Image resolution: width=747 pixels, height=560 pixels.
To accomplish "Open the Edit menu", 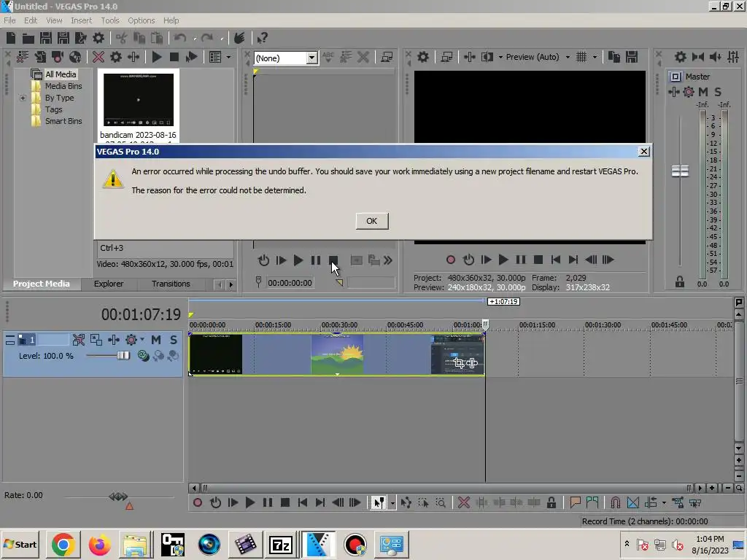I will pyautogui.click(x=31, y=20).
